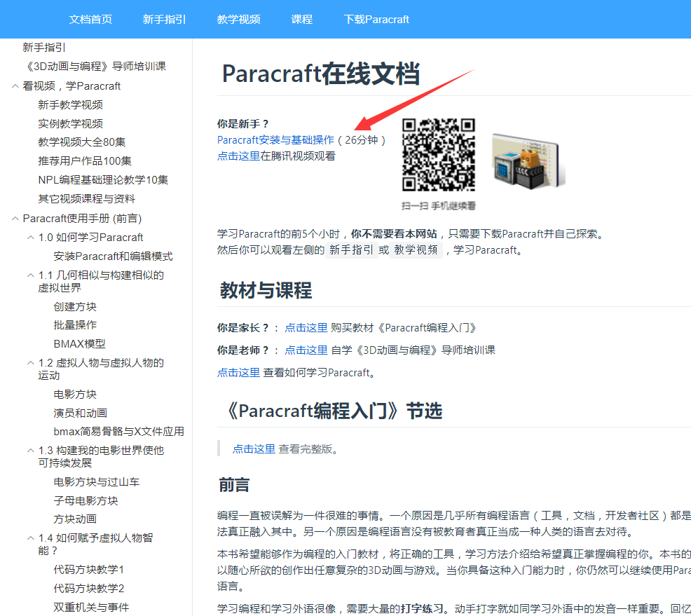Select 1.2 虚拟人物与虚拟人物的运动 row
The image size is (691, 616).
pos(101,369)
